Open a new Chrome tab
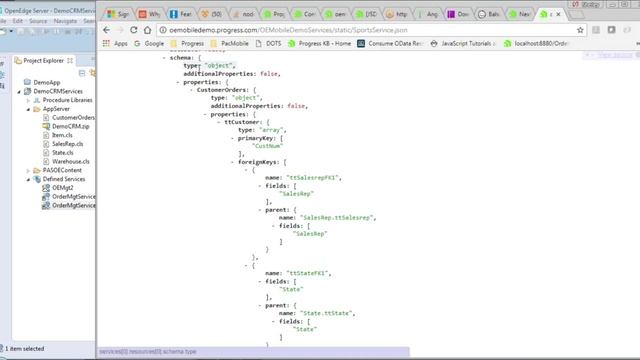 click(576, 15)
